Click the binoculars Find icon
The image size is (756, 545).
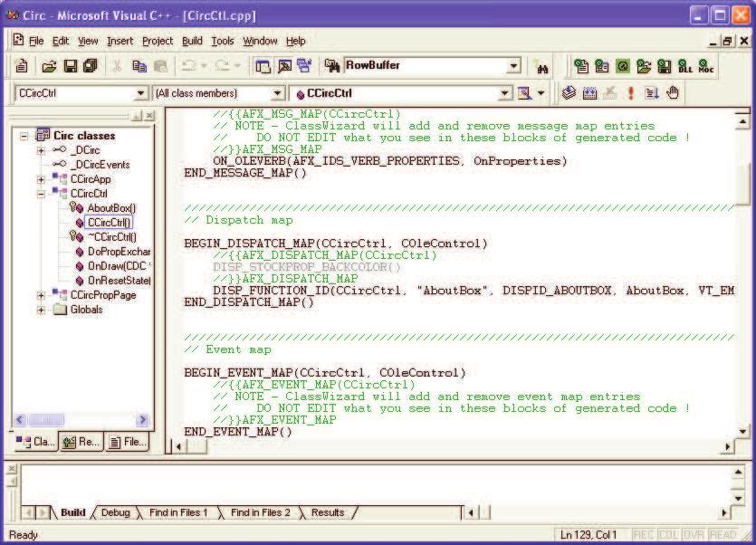(542, 68)
